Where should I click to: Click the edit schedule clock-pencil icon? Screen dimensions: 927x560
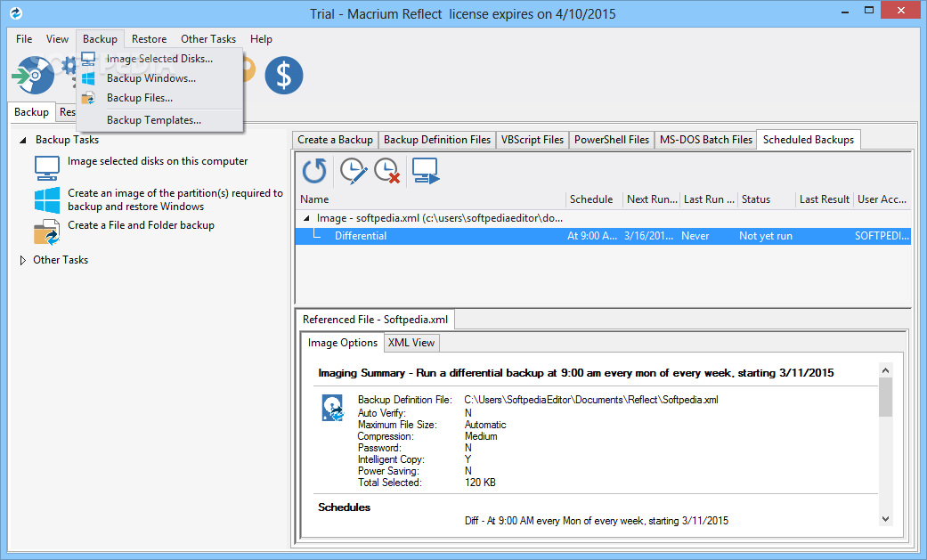[354, 171]
